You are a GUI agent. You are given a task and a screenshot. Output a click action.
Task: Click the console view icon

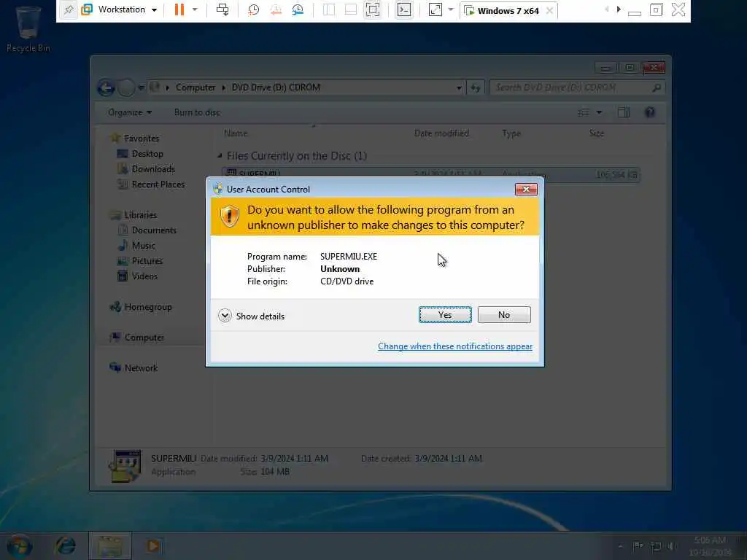[404, 10]
